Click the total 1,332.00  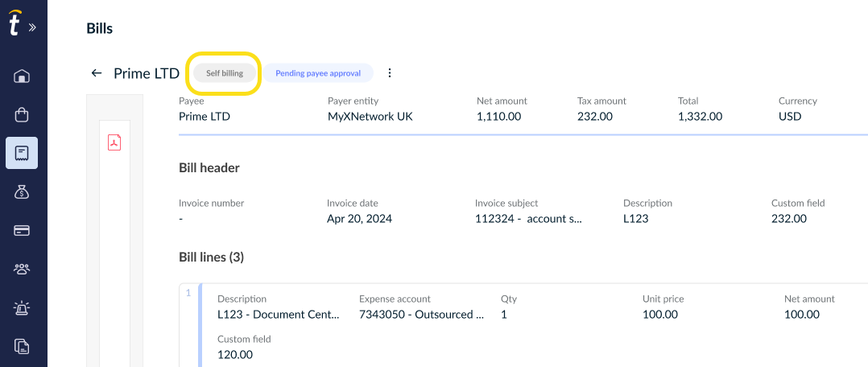700,117
